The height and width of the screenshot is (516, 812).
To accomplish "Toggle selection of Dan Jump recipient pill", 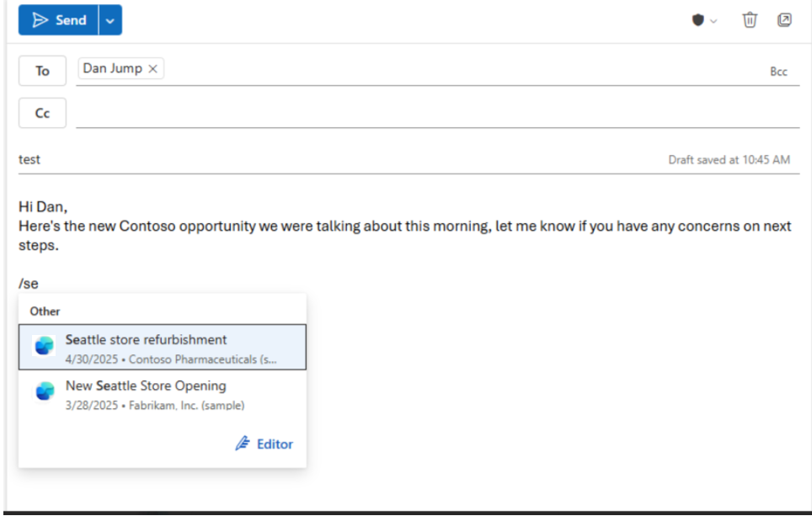I will point(110,68).
